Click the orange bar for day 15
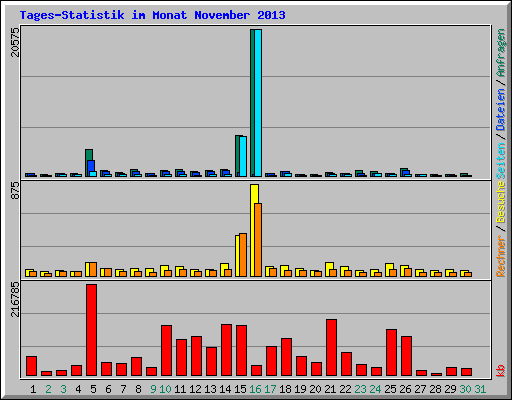Screen dimensions: 512x400 (243, 255)
